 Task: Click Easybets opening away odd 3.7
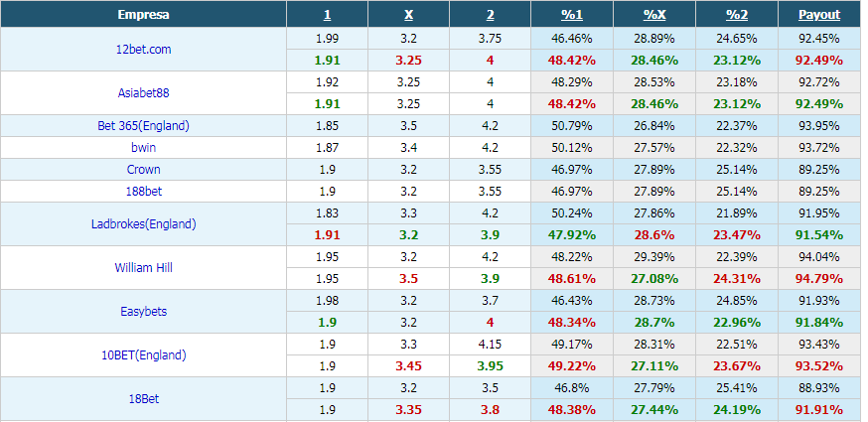490,301
